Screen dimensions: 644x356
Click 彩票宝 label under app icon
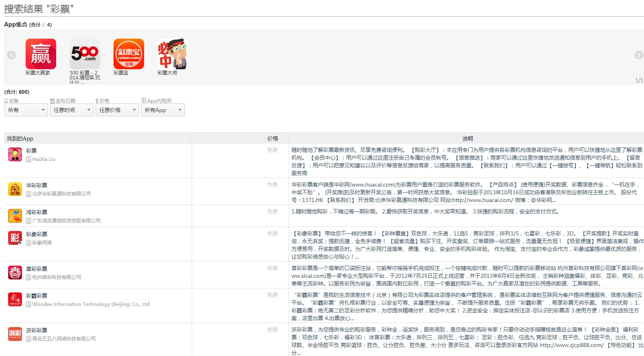[121, 73]
